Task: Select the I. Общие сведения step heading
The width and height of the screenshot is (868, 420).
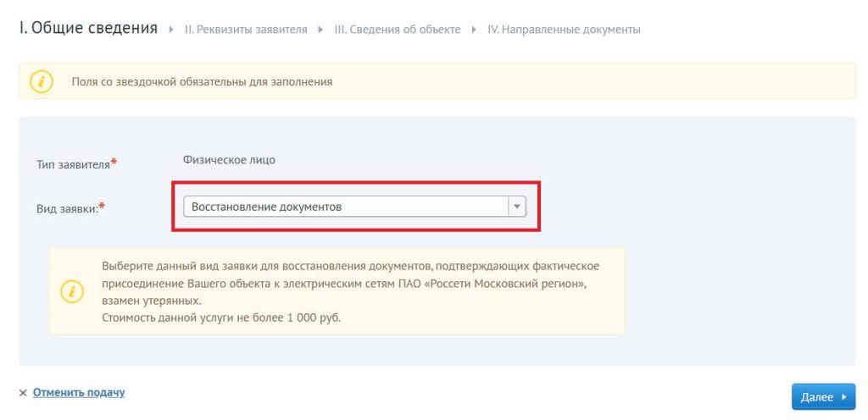Action: (x=88, y=28)
